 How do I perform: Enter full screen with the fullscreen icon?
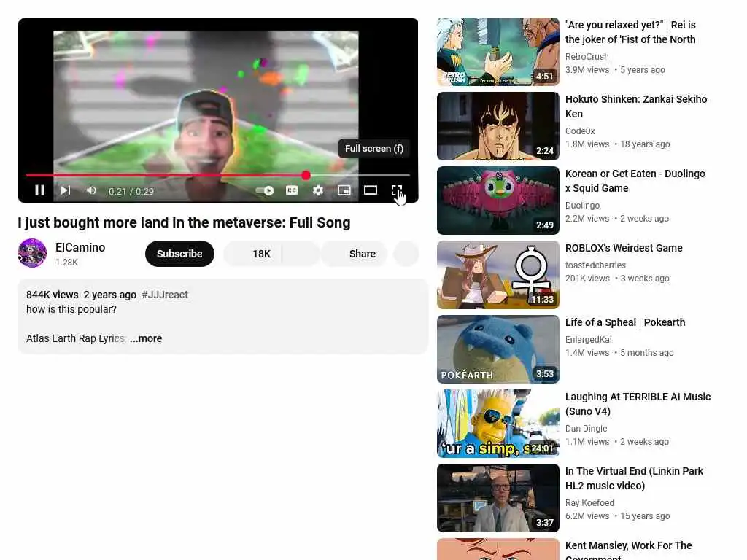(397, 190)
